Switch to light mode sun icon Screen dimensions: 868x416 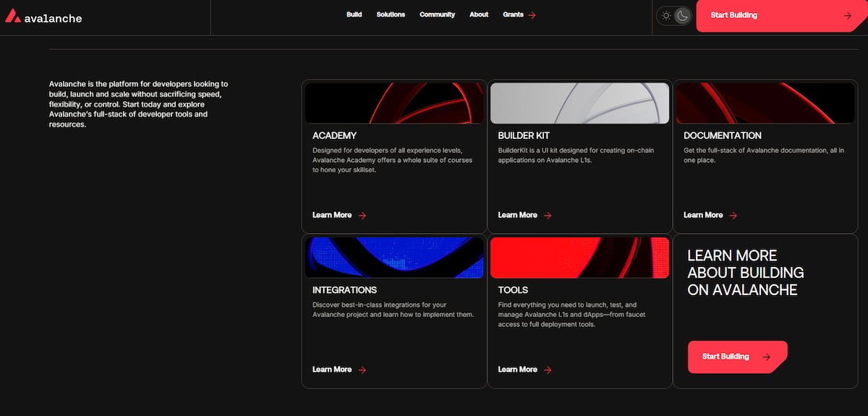click(666, 15)
